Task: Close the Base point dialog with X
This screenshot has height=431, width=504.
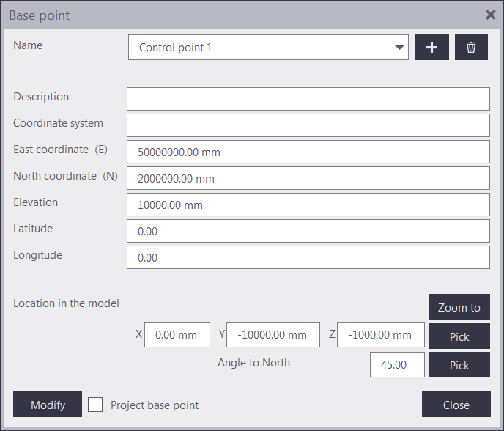Action: click(x=491, y=14)
